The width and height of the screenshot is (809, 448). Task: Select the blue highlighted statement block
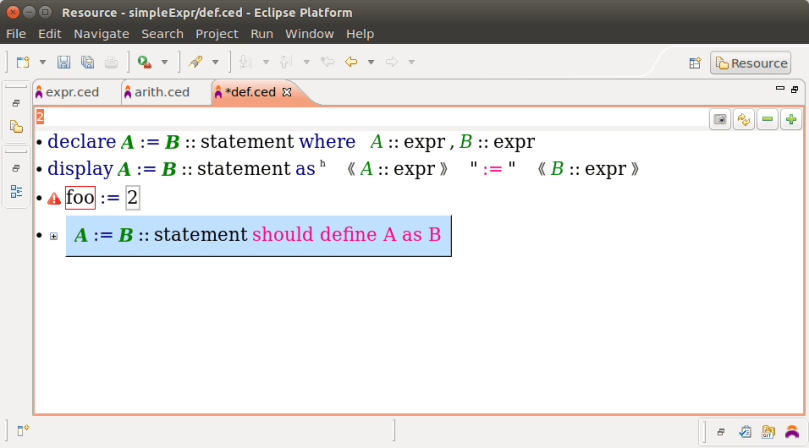pyautogui.click(x=258, y=236)
